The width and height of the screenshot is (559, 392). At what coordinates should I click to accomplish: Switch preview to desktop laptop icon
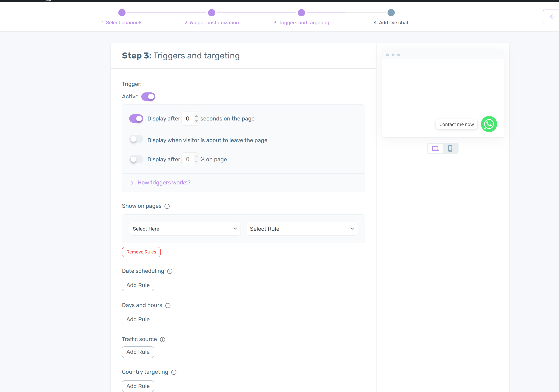point(435,148)
